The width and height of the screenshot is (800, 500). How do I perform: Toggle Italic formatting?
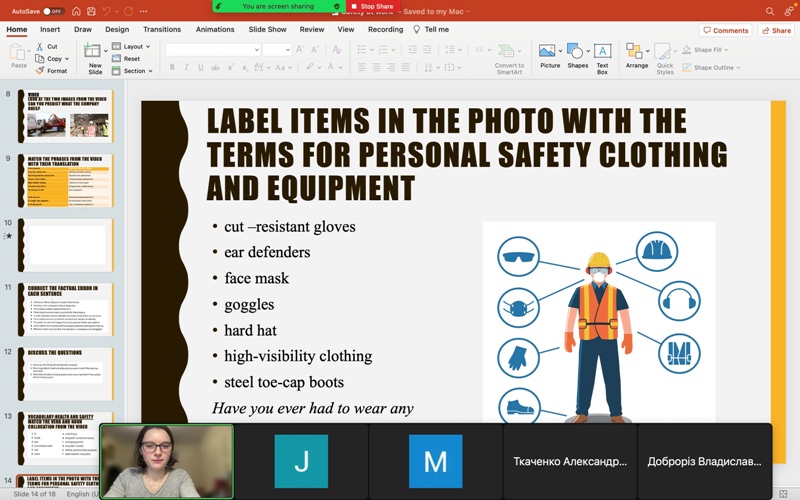(x=186, y=68)
